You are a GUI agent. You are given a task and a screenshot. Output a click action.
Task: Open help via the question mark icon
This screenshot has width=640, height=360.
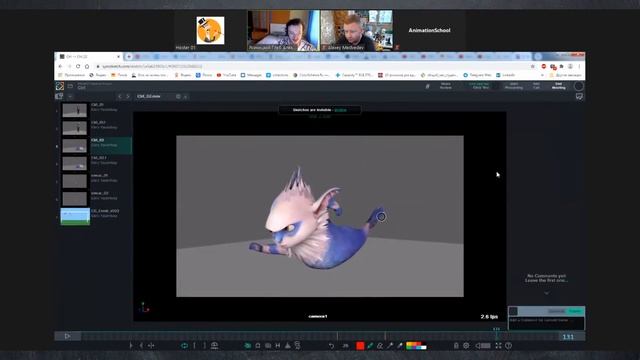point(509,346)
